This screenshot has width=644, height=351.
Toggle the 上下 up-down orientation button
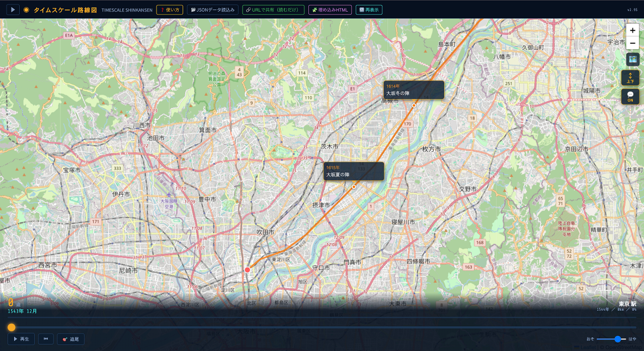(630, 78)
